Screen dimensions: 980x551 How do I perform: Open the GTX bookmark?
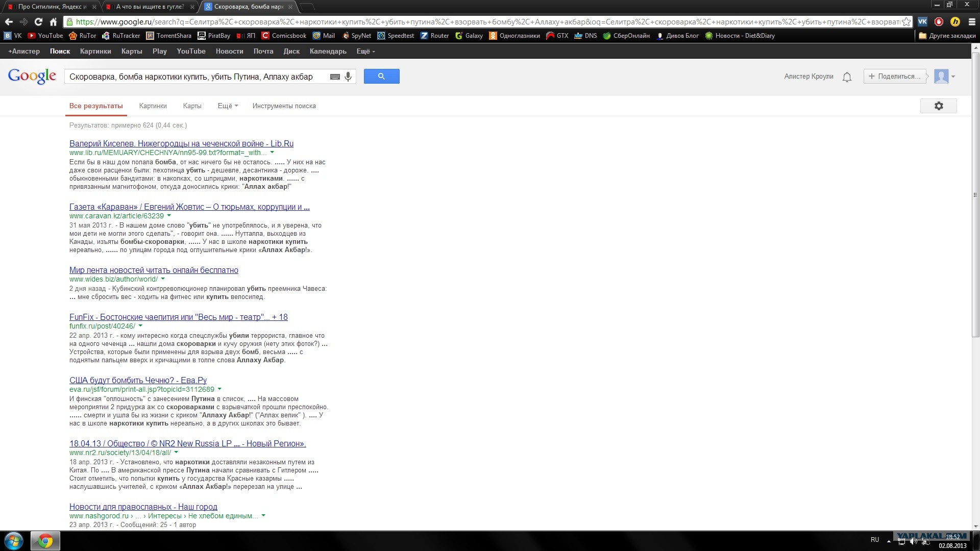[557, 36]
